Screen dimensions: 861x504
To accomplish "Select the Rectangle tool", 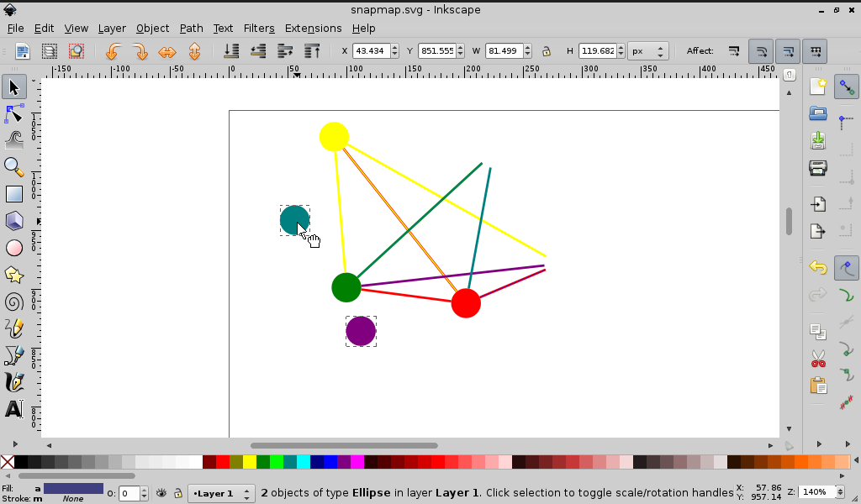I will point(14,194).
